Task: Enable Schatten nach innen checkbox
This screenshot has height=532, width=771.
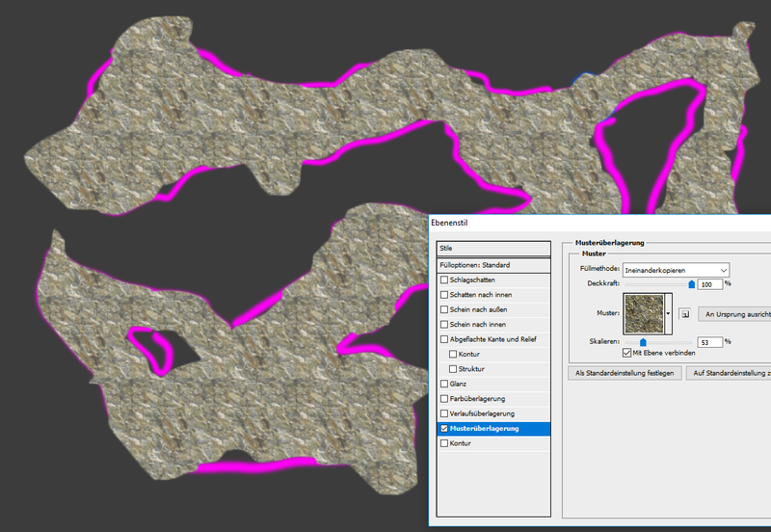Action: 444,295
